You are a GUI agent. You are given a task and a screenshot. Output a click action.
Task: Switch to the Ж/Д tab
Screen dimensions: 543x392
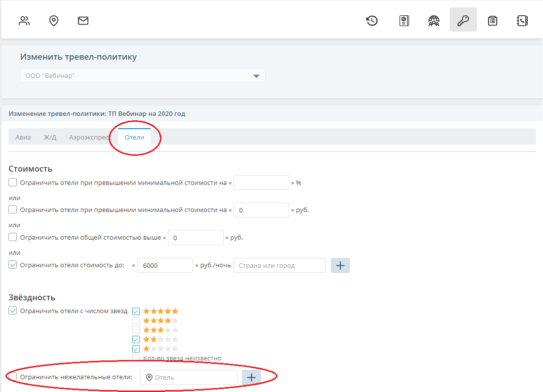click(x=50, y=138)
